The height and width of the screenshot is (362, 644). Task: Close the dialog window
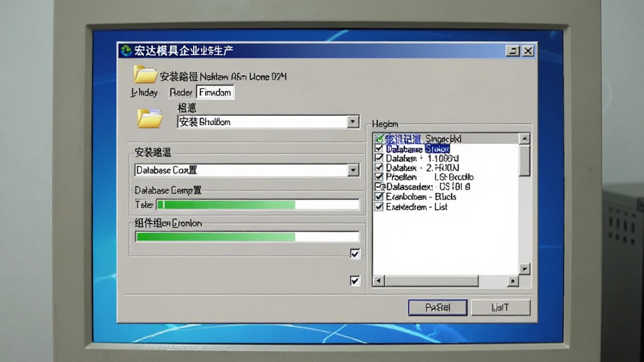point(528,51)
